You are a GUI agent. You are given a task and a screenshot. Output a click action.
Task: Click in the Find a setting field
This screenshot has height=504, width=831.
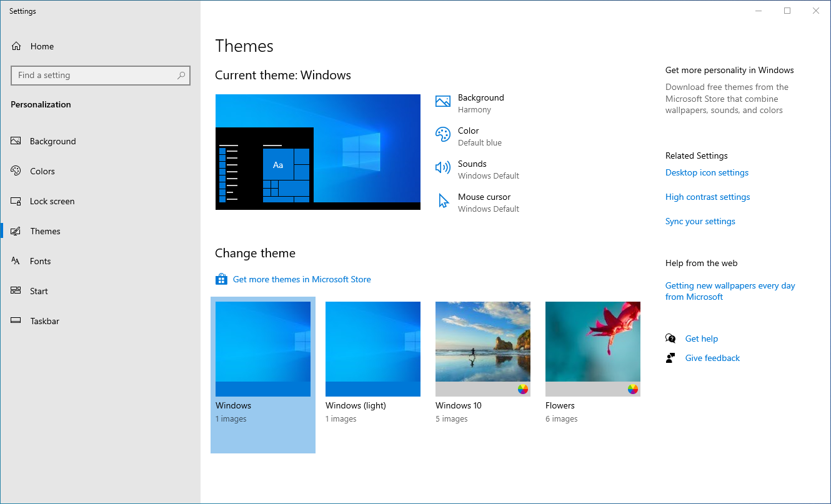coord(101,76)
